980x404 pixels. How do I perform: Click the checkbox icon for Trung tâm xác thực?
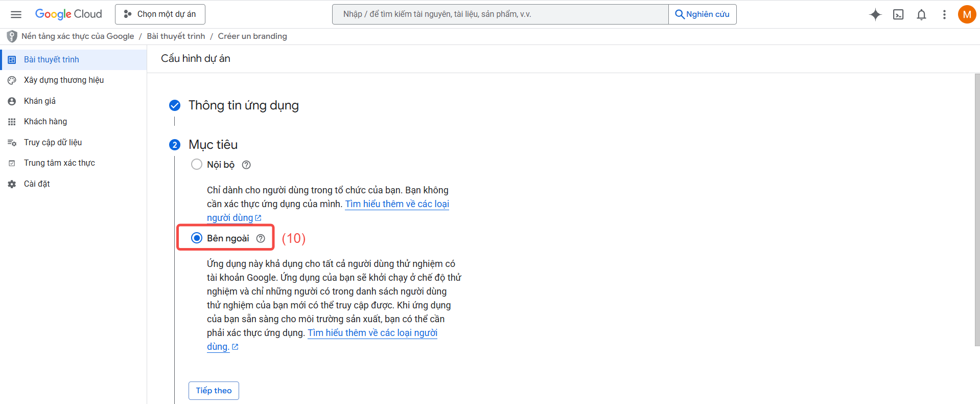12,163
